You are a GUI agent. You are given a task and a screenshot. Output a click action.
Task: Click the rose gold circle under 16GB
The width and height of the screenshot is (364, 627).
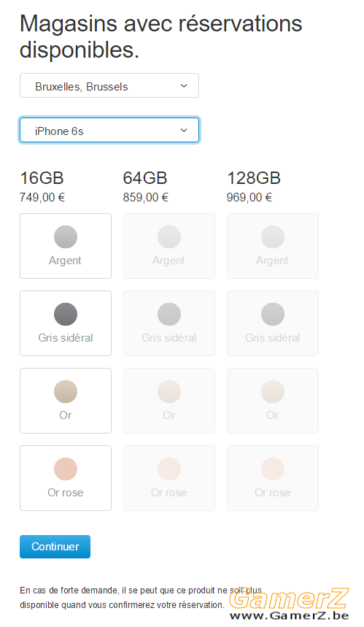[x=66, y=469]
